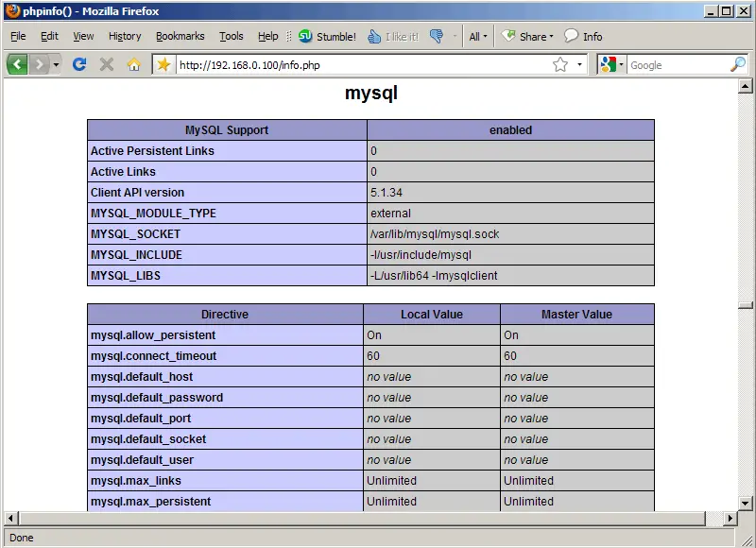The width and height of the screenshot is (756, 548).
Task: Reload the page with the refresh icon
Action: [x=79, y=64]
